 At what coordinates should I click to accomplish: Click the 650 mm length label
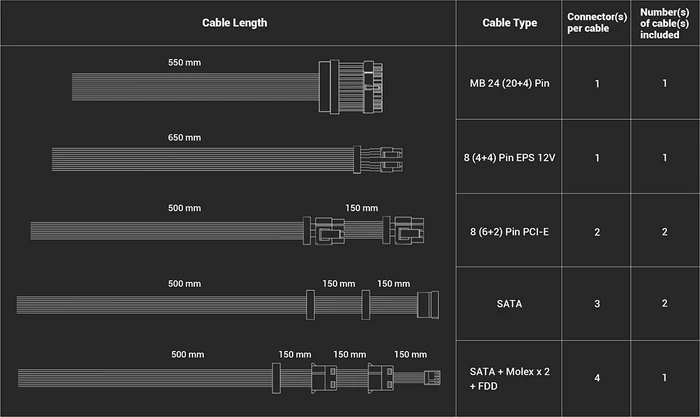(184, 138)
